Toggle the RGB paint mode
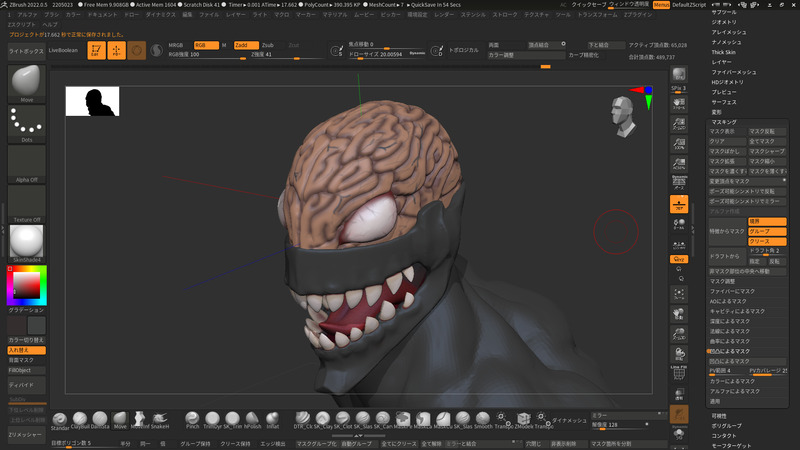The width and height of the screenshot is (800, 450). point(204,45)
